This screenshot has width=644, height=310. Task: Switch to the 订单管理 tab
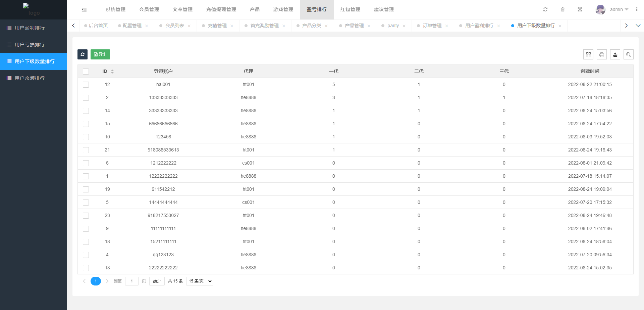[432, 26]
